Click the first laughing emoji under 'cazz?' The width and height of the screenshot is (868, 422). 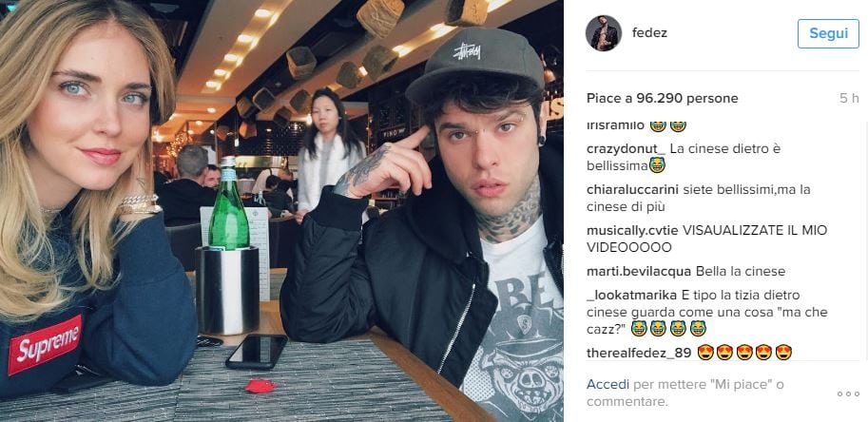[x=639, y=329]
